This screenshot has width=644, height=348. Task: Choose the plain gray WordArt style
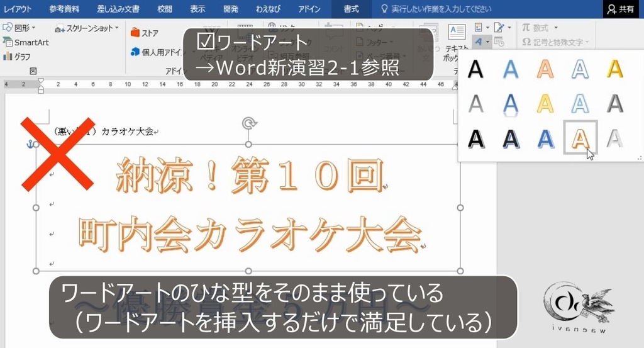click(475, 104)
